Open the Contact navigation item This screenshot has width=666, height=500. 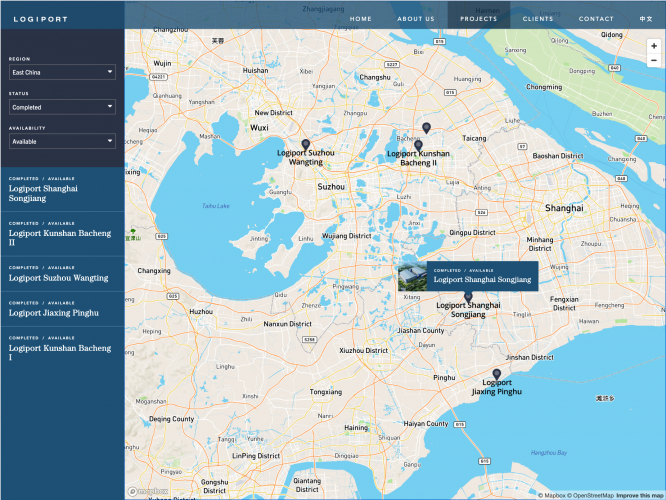click(x=596, y=19)
